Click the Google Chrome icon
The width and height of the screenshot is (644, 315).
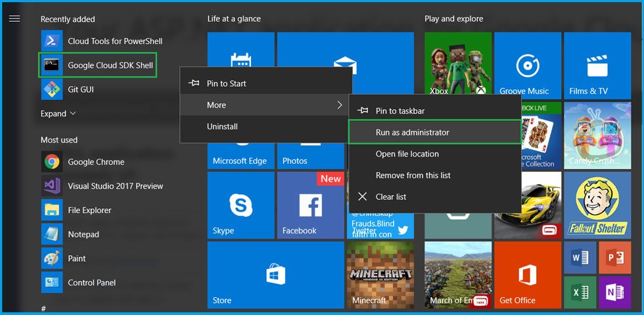coord(52,162)
